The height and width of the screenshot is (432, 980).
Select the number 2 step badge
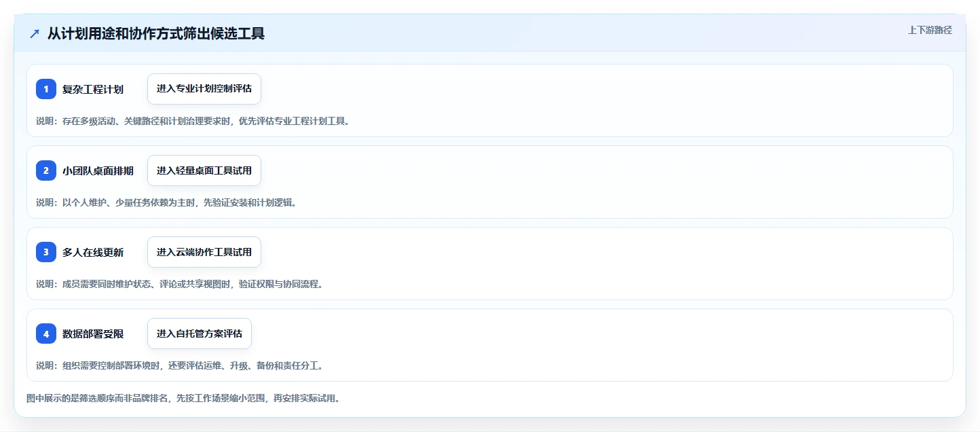coord(46,170)
